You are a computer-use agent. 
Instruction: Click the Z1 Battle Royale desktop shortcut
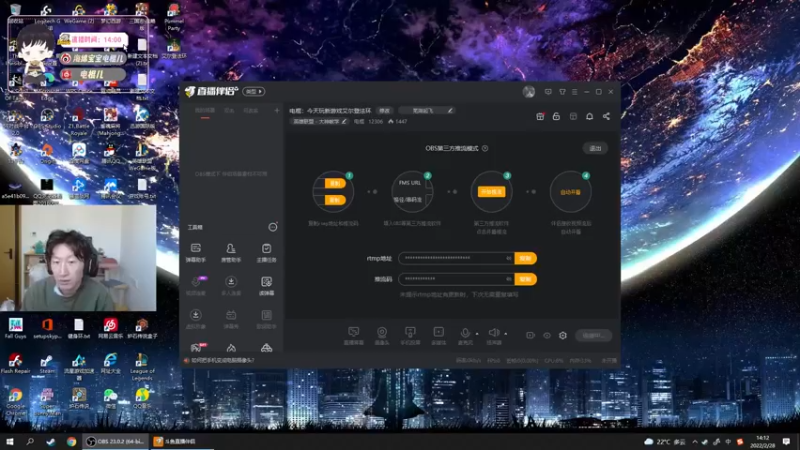click(x=79, y=121)
